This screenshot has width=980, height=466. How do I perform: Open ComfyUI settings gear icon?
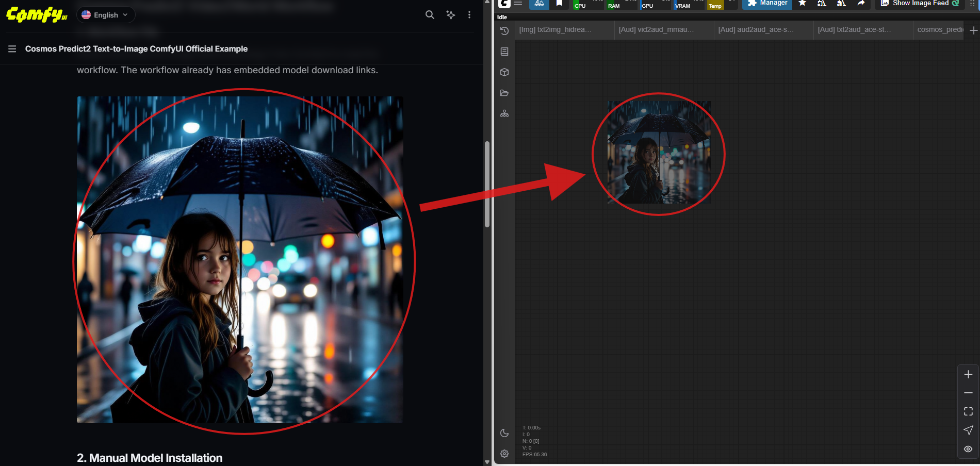[504, 454]
